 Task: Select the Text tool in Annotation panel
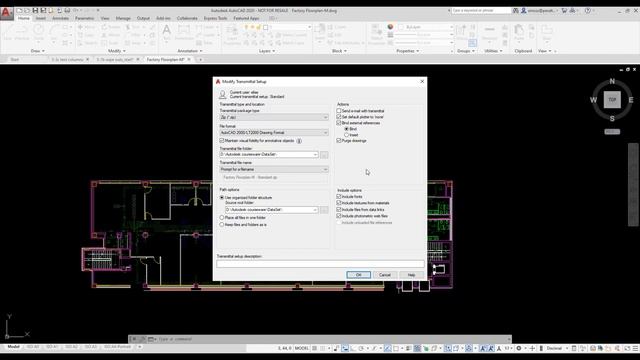pos(167,32)
